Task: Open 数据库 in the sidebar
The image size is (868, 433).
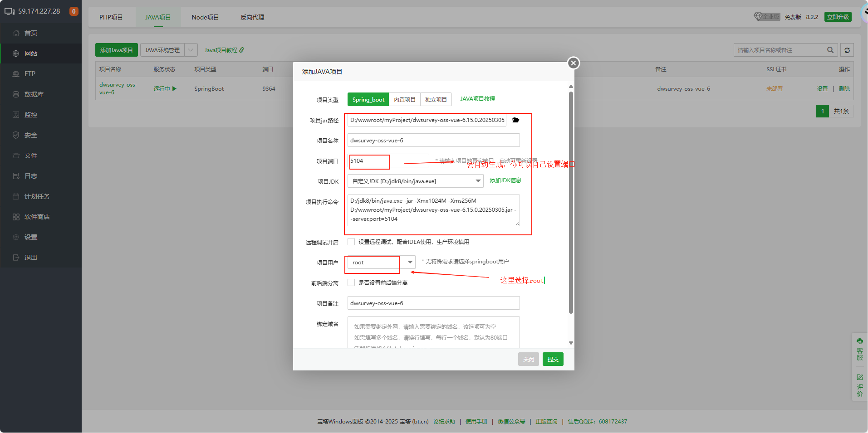Action: [34, 94]
